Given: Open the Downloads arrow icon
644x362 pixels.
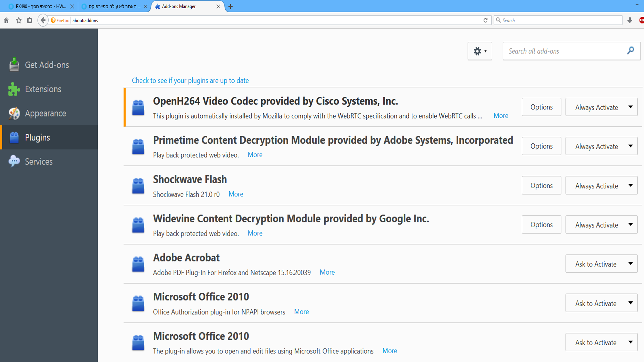Looking at the screenshot, I should [x=630, y=20].
